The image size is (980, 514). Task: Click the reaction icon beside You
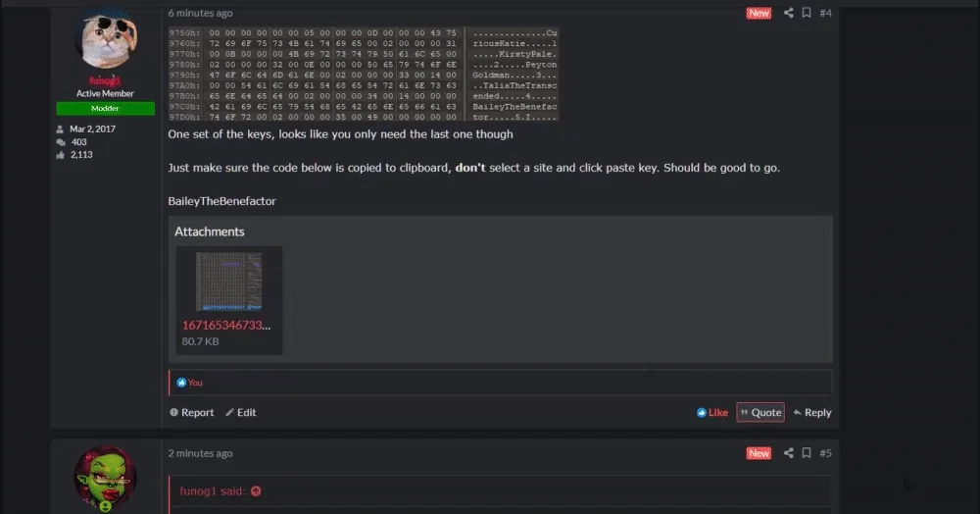(181, 382)
